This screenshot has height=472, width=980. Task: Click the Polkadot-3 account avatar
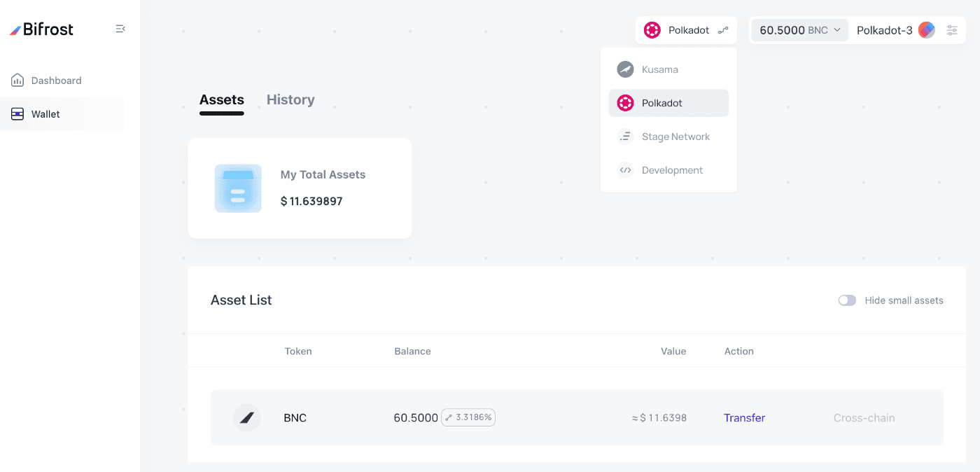(x=926, y=30)
